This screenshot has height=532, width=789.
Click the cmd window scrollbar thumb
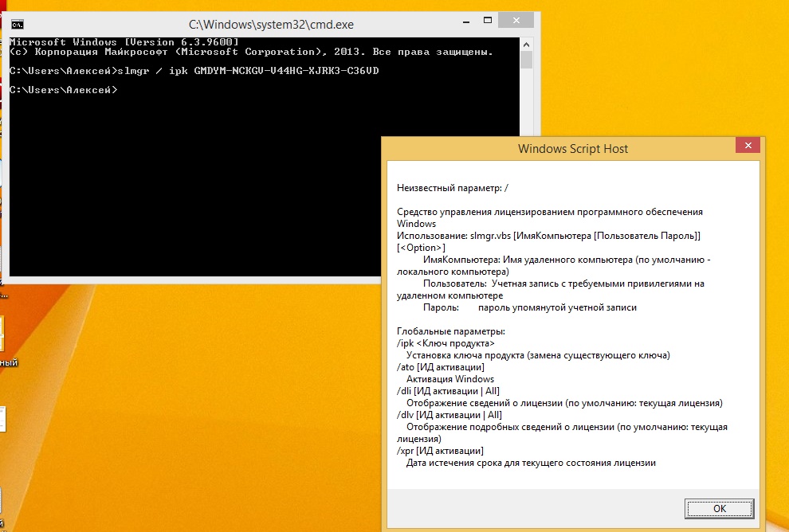tap(526, 60)
